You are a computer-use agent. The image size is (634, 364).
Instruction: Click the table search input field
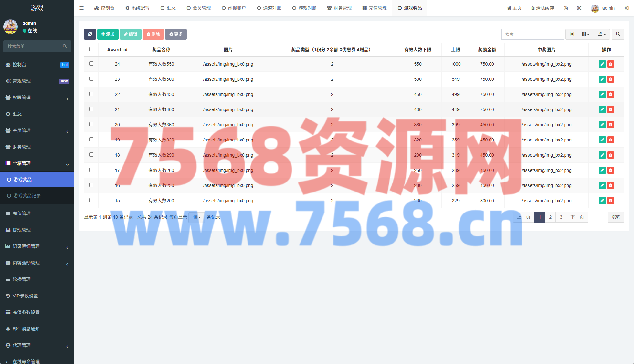tap(532, 34)
